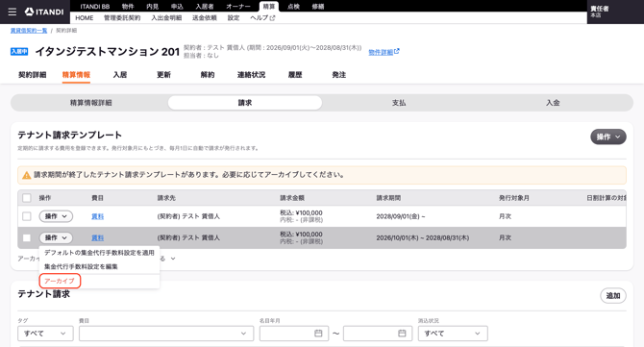Switch to the 精算情報 tab
The width and height of the screenshot is (644, 347).
(x=76, y=75)
